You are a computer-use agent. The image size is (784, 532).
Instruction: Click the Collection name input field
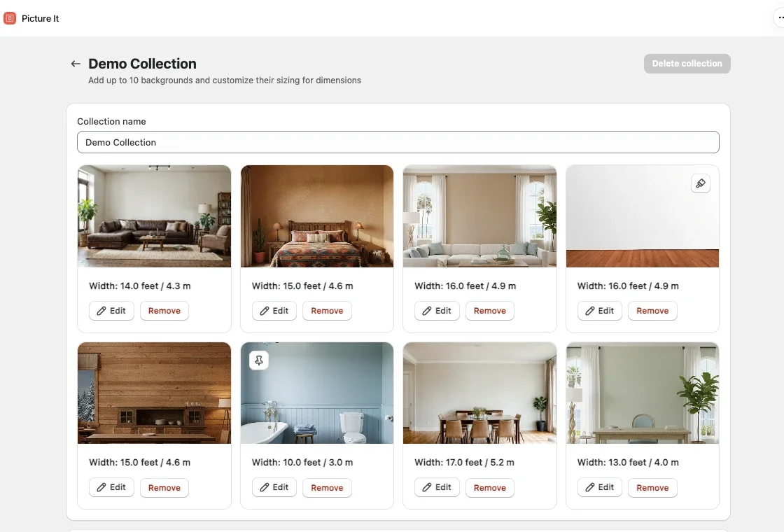(398, 143)
